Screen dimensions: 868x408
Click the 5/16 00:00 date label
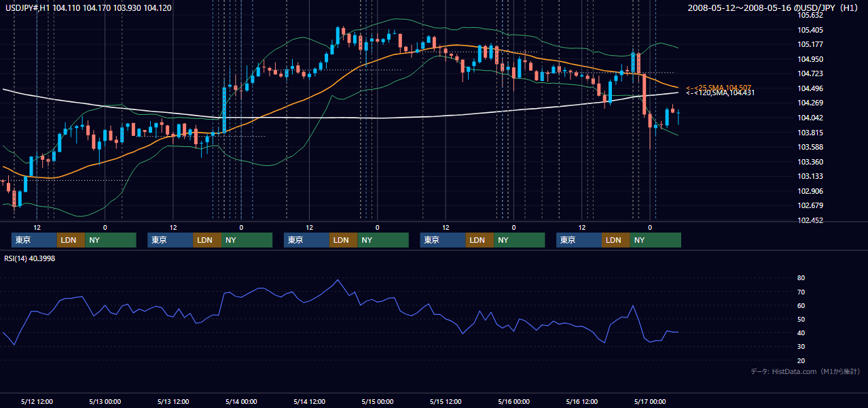click(513, 401)
